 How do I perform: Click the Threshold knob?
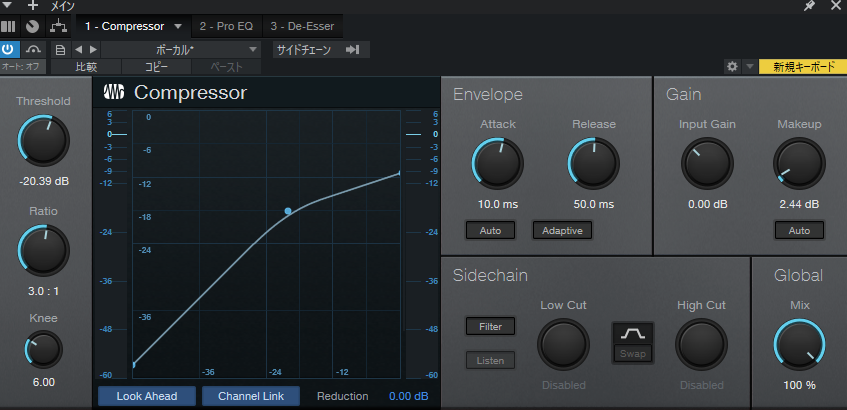pyautogui.click(x=44, y=140)
